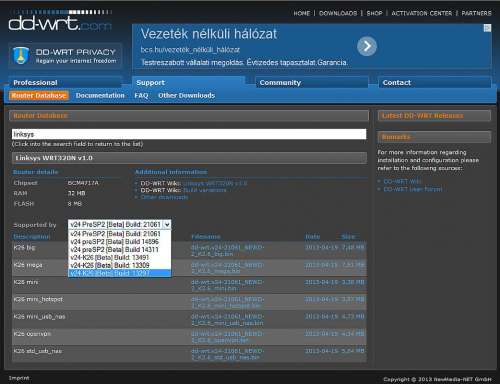Switch to the Community tab
Screen dimensions: 500x384
[312, 82]
